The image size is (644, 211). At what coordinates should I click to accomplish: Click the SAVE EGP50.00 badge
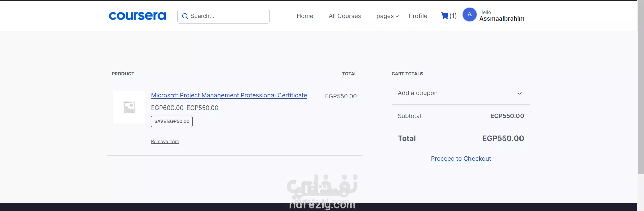pos(172,121)
